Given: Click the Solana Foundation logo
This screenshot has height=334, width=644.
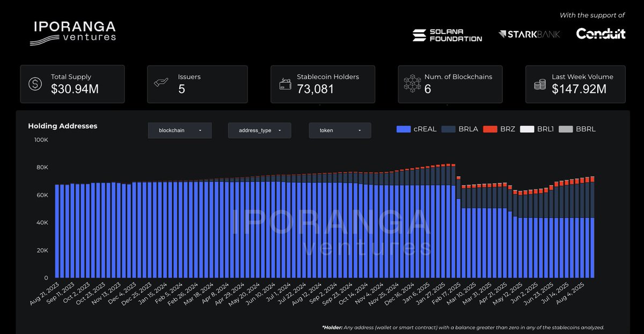Looking at the screenshot, I should (x=447, y=35).
